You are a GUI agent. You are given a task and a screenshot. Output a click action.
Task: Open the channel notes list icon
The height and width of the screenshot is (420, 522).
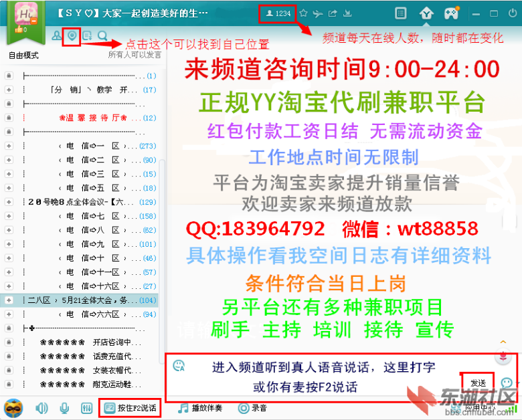tap(87, 35)
